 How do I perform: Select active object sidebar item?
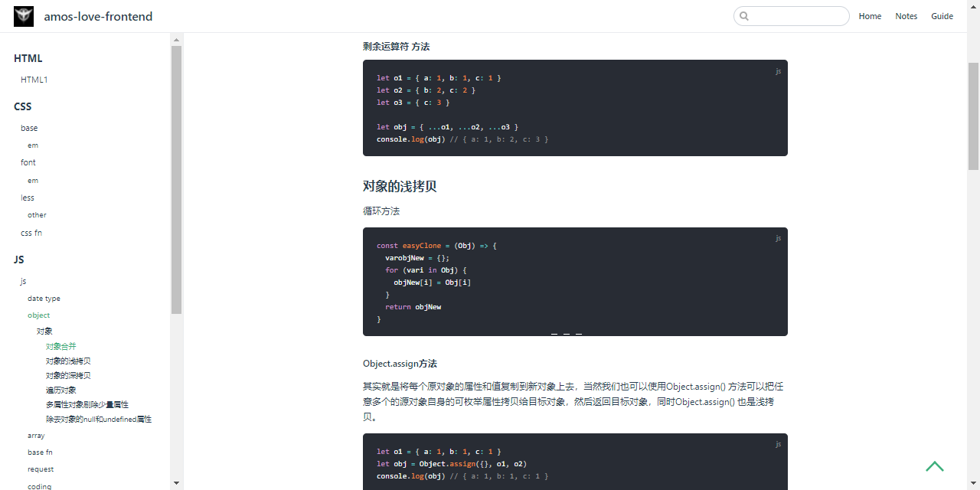point(39,315)
